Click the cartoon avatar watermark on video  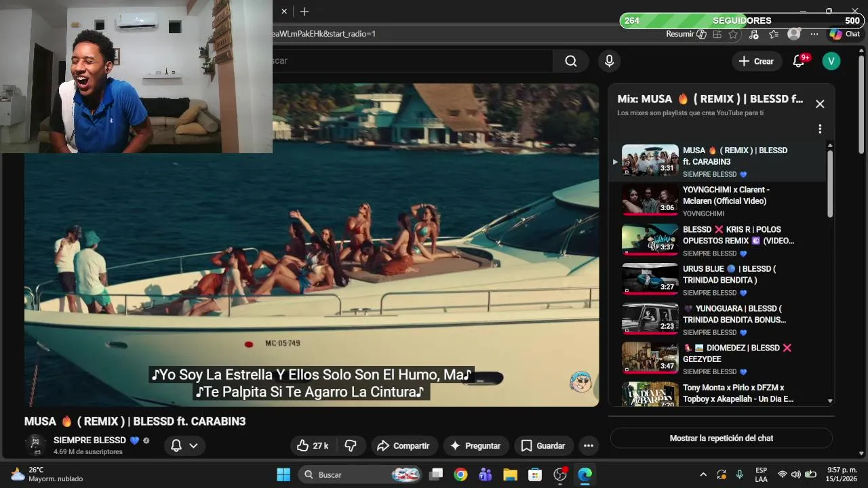tap(580, 382)
